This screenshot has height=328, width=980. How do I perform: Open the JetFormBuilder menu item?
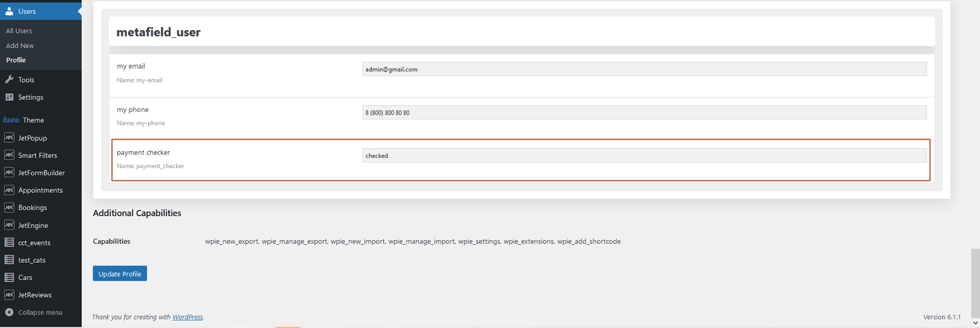pos(41,172)
